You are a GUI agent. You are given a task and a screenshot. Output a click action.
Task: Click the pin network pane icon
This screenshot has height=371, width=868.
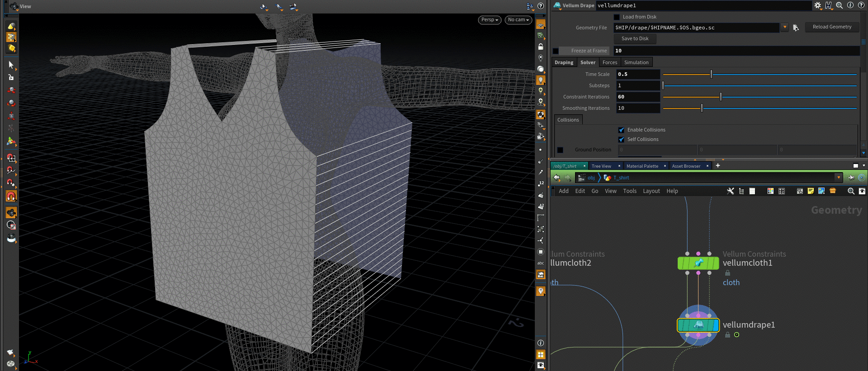[852, 178]
